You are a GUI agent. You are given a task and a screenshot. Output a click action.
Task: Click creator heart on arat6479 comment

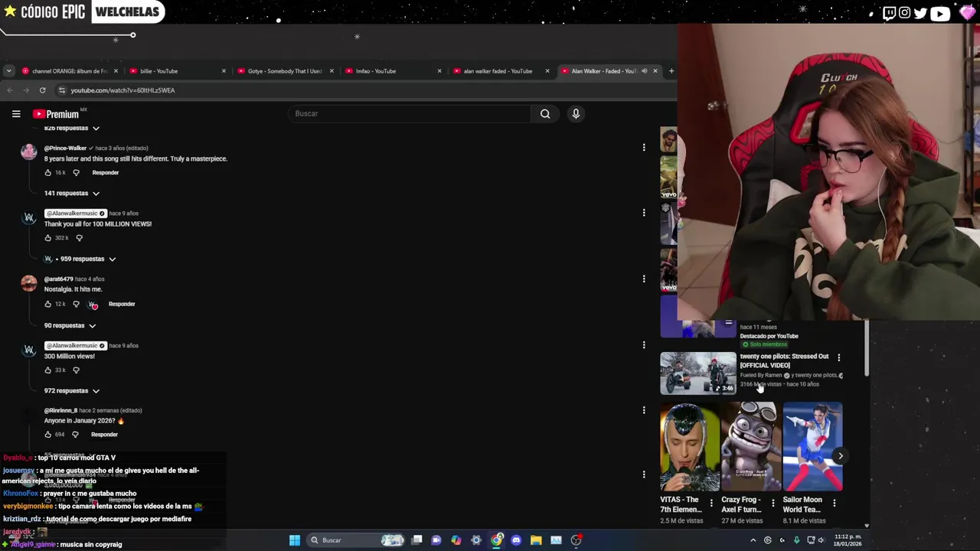[x=93, y=305]
